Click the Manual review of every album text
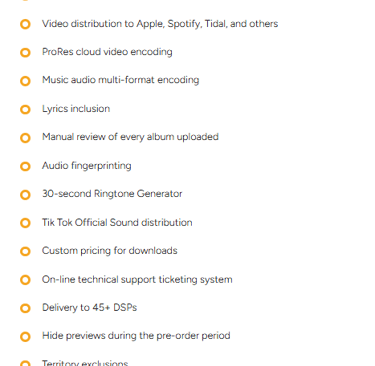Screen dimensions: 375x366 click(x=130, y=137)
